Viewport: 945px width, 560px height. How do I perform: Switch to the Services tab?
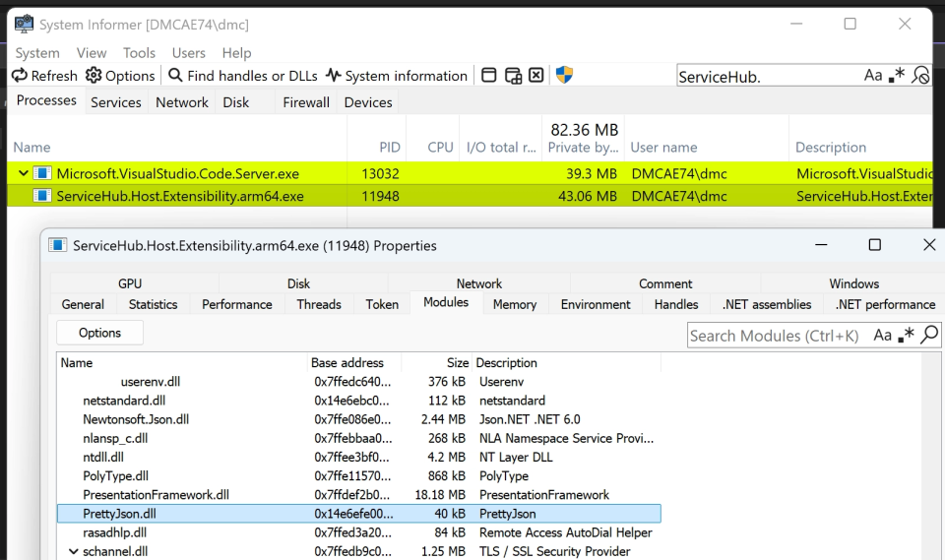click(116, 102)
